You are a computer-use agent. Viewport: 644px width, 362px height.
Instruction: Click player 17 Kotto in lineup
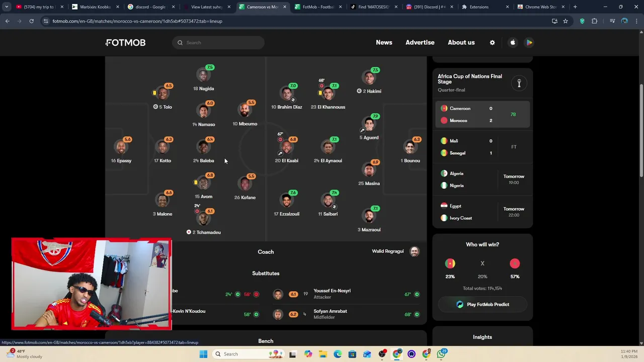pos(163,151)
